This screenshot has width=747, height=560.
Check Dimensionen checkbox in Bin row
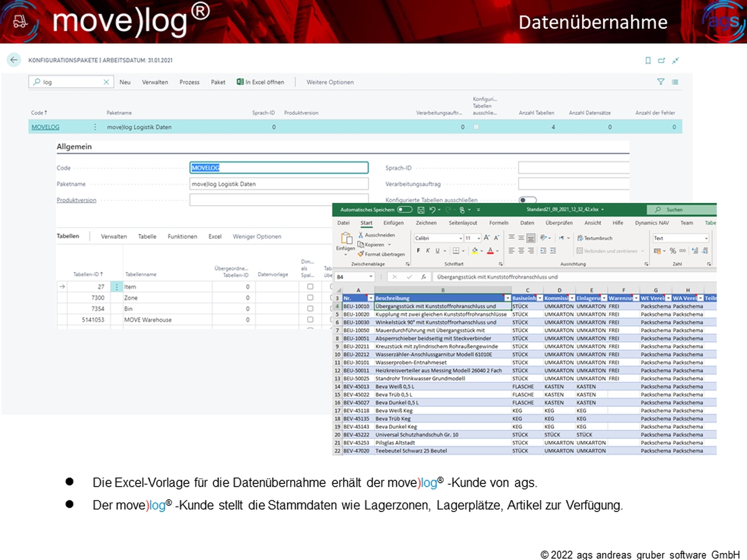click(x=310, y=309)
